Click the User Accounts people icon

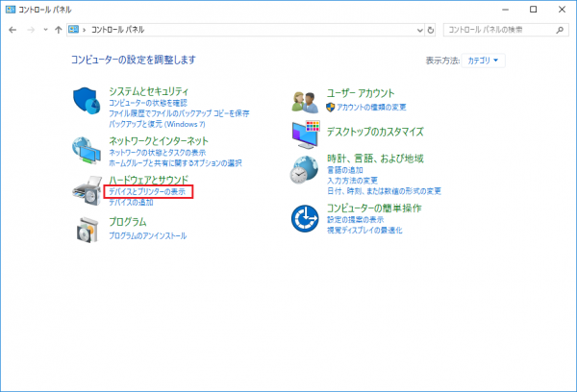(x=306, y=99)
